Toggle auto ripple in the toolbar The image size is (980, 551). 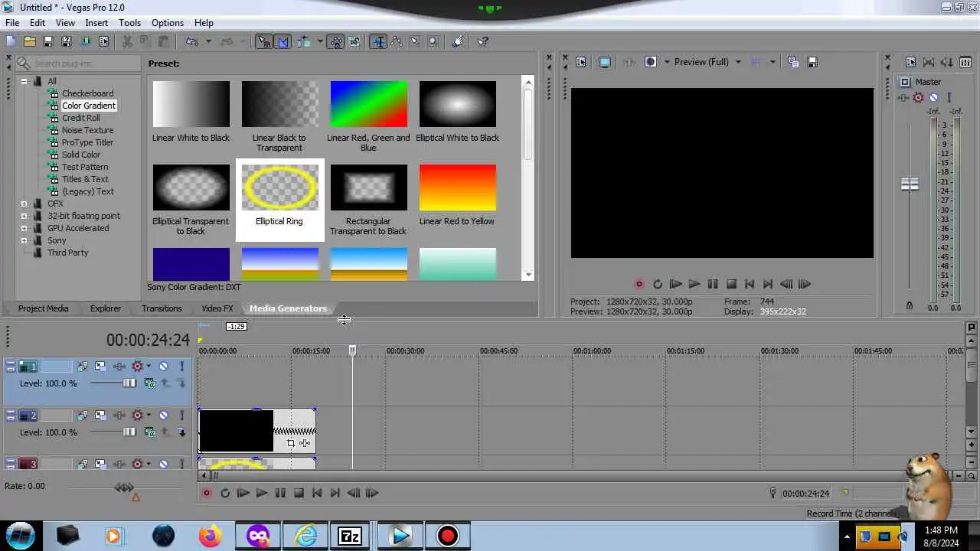tap(303, 41)
